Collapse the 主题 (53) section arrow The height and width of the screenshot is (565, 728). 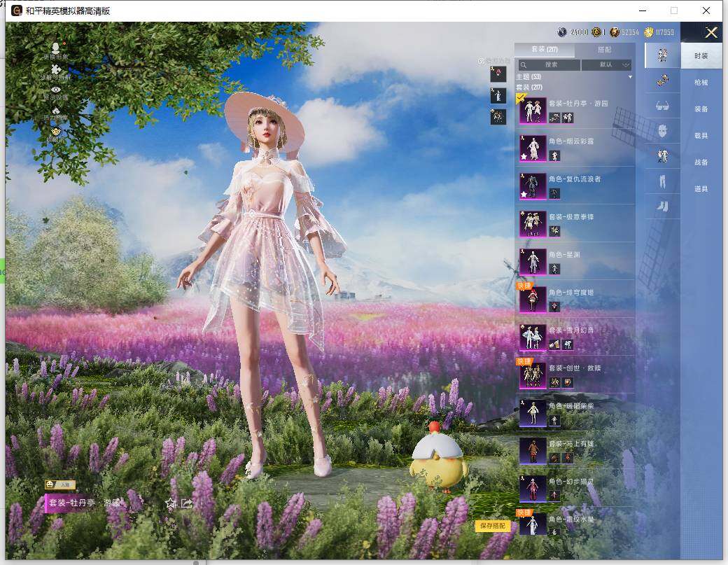630,76
